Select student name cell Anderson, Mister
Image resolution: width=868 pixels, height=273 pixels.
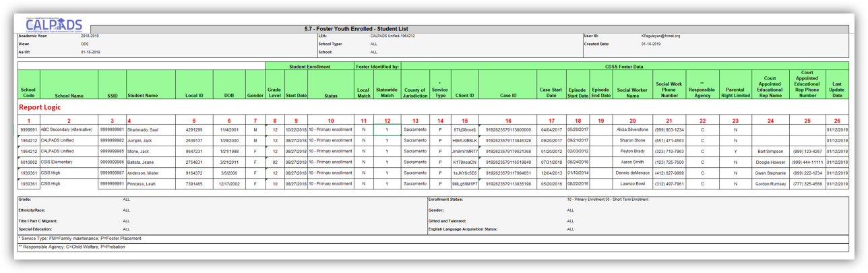click(150, 173)
